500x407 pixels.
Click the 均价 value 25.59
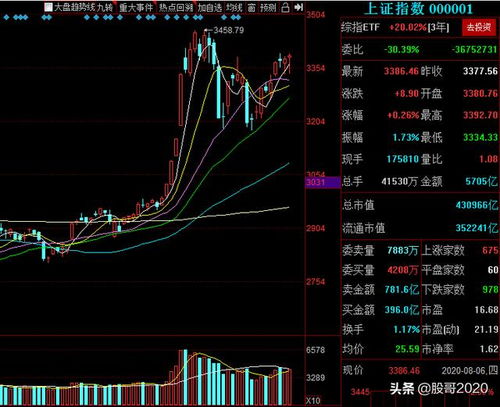(407, 349)
